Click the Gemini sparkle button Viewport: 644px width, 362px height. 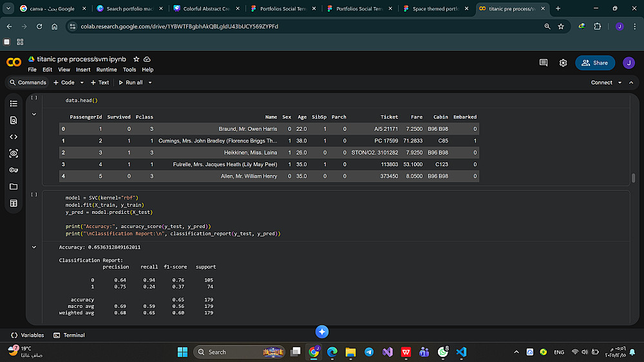click(x=322, y=332)
